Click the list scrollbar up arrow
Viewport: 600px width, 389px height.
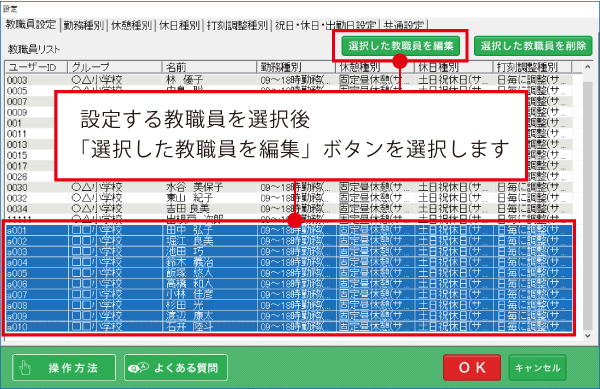point(588,67)
